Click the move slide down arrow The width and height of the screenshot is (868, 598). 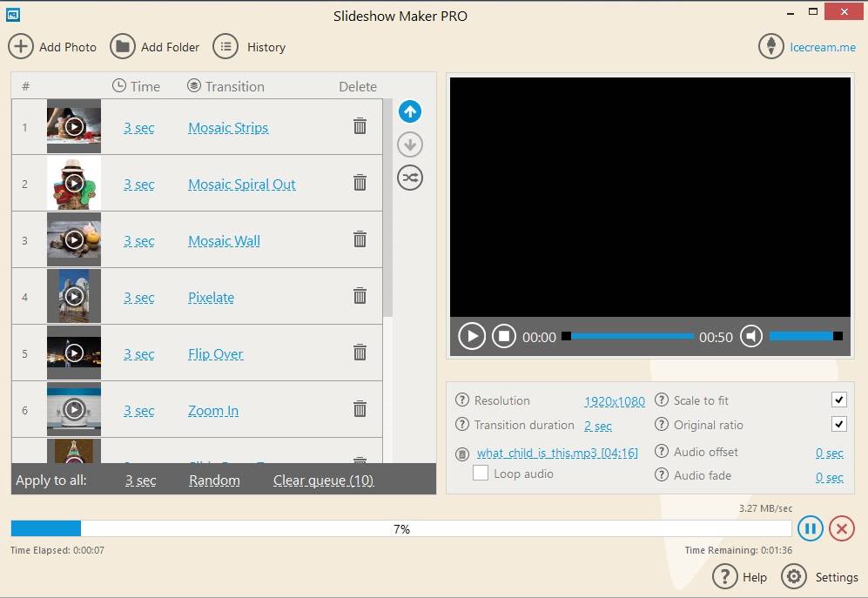tap(410, 144)
